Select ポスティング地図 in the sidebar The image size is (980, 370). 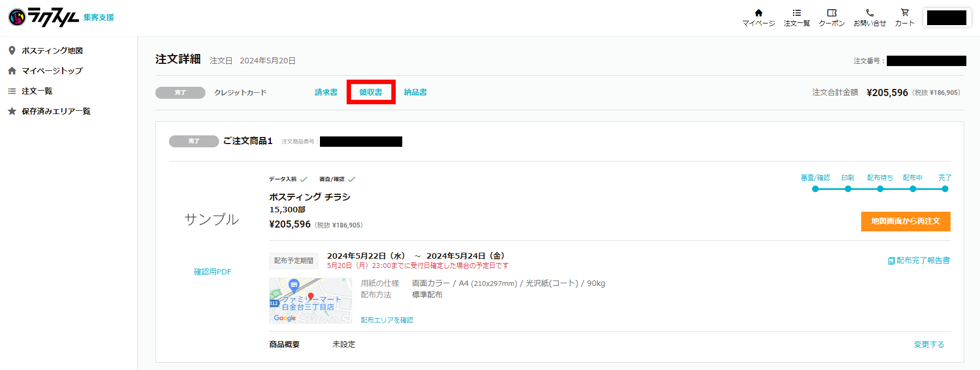(46, 51)
